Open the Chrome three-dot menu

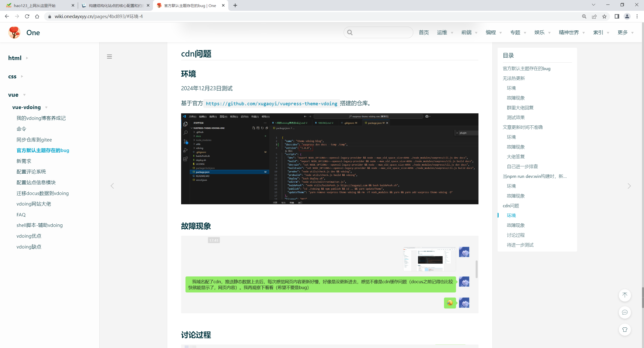637,16
